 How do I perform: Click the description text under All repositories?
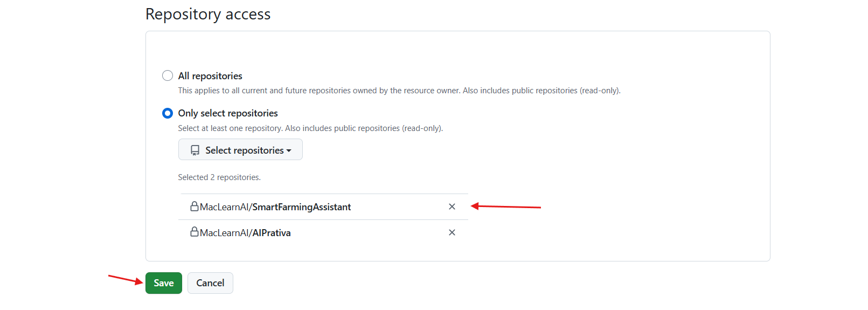[x=399, y=91]
